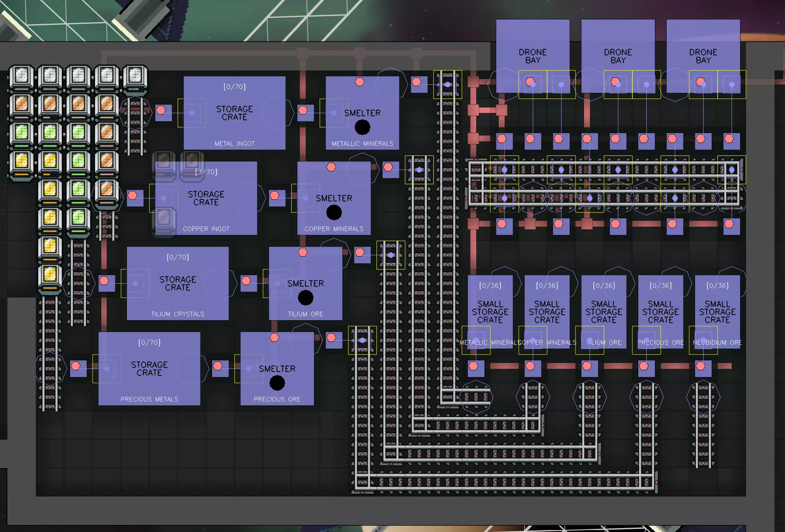Open the Precious Metals storage crate
Viewport: 785px width, 532px height.
click(149, 368)
